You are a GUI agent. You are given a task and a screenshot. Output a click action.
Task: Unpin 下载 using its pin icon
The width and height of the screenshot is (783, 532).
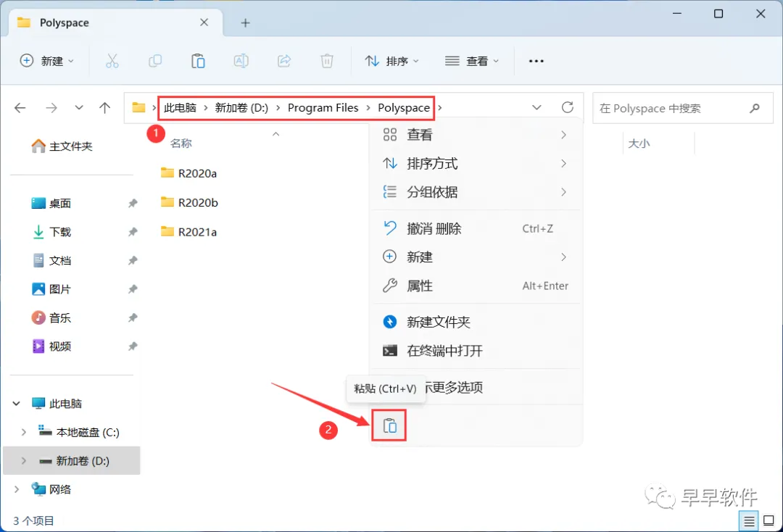pos(133,232)
